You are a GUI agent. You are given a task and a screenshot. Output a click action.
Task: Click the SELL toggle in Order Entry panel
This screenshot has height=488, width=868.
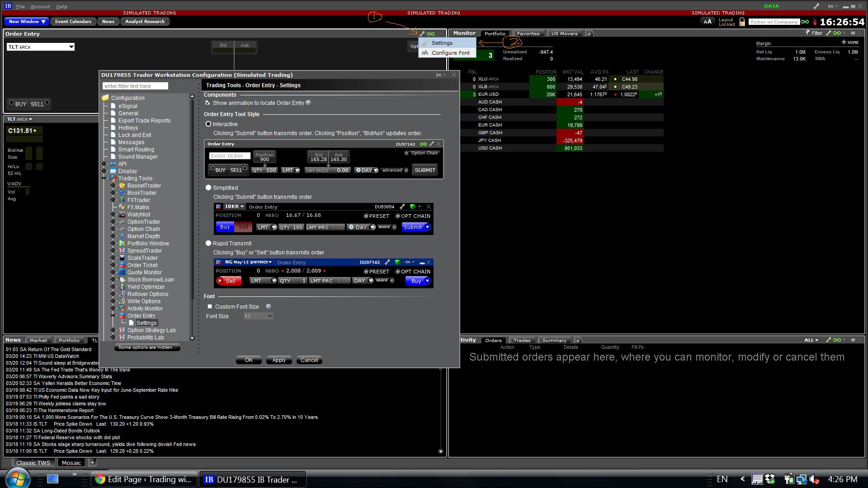(40, 103)
